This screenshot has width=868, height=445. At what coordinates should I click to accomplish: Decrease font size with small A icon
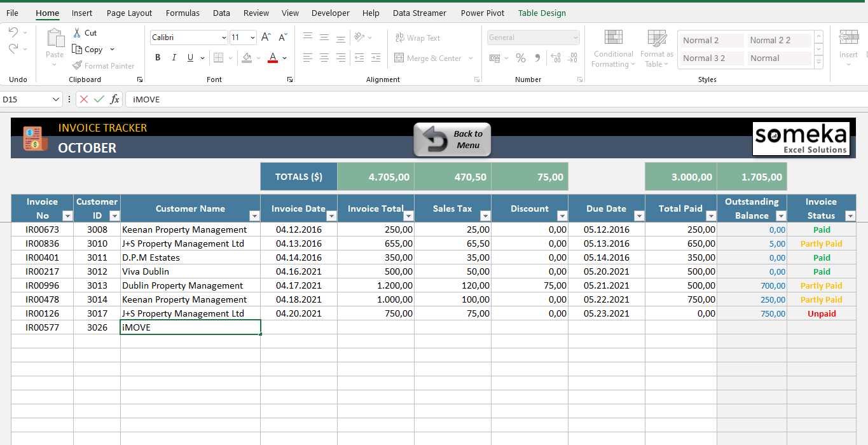(x=282, y=38)
